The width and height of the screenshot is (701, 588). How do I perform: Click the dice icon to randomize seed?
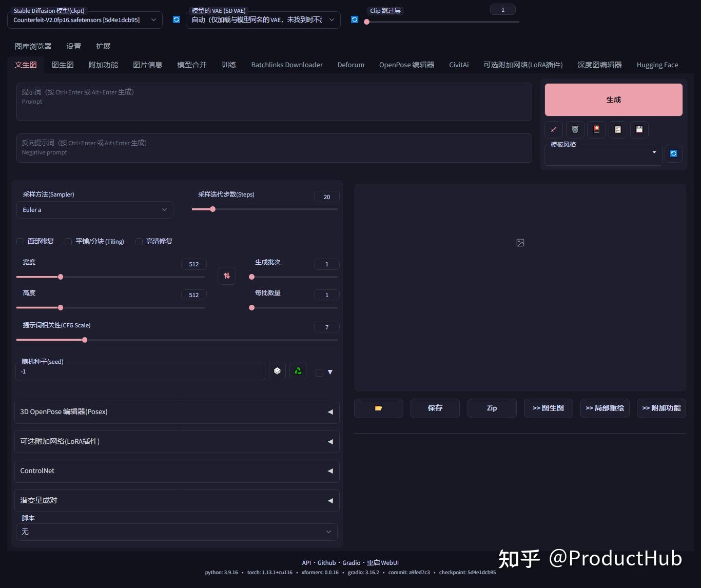pos(277,371)
